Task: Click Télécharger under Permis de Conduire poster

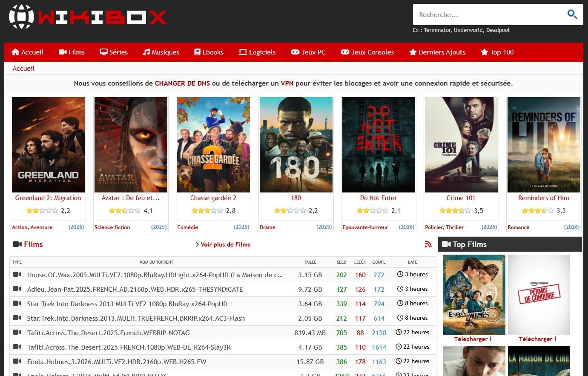Action: (537, 339)
